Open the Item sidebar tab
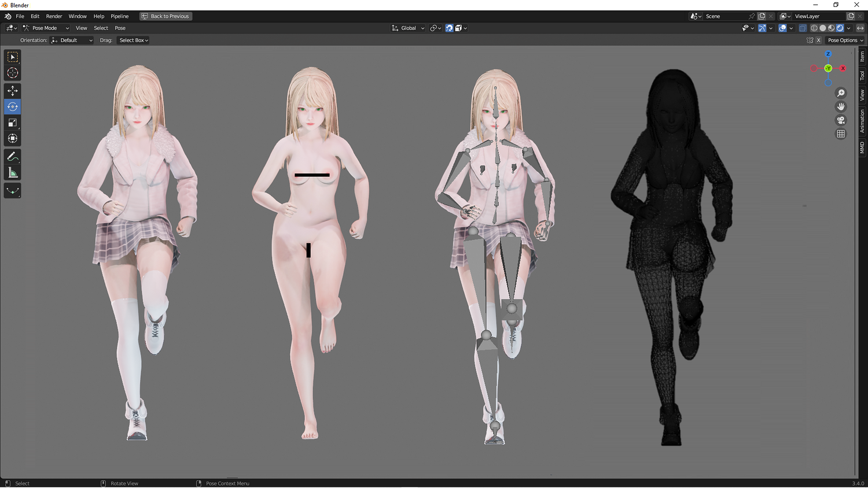868x488 pixels. [x=862, y=56]
